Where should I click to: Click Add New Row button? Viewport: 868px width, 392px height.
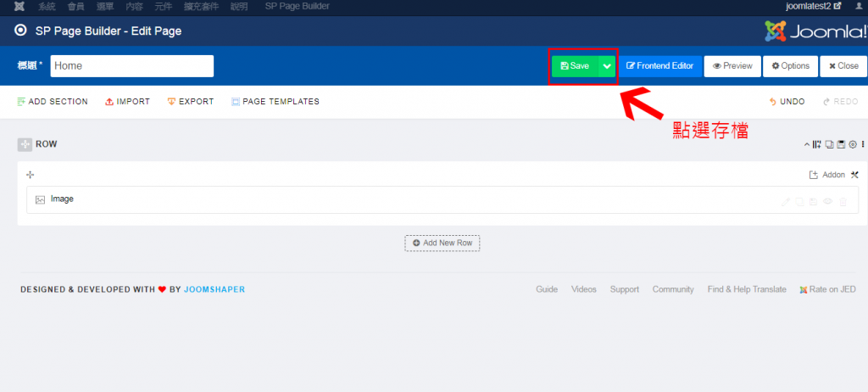tap(442, 244)
